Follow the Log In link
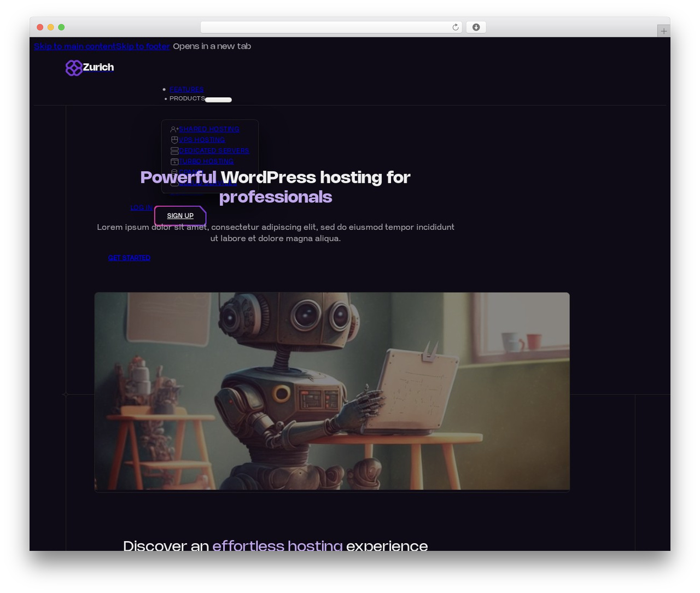The height and width of the screenshot is (593, 700). pyautogui.click(x=141, y=207)
